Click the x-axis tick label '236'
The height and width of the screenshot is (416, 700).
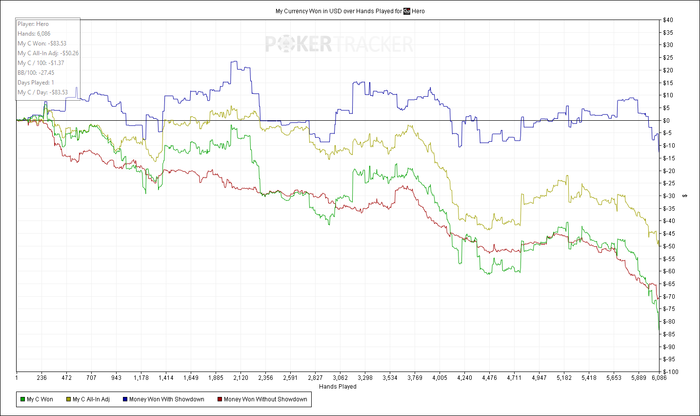(42, 378)
